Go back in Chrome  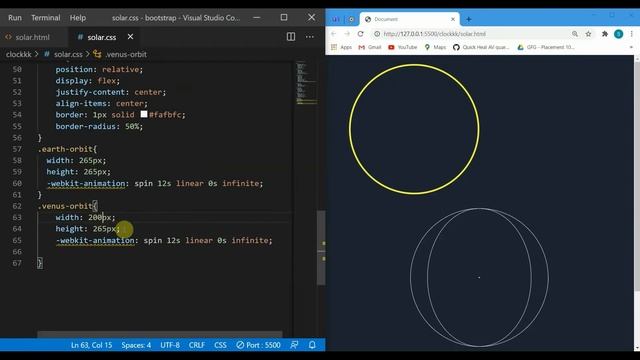click(x=333, y=34)
